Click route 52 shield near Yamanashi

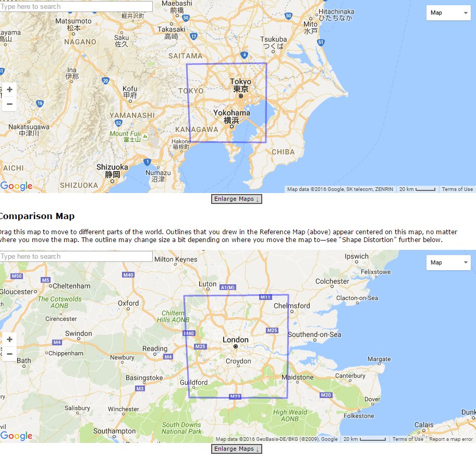pos(119,123)
